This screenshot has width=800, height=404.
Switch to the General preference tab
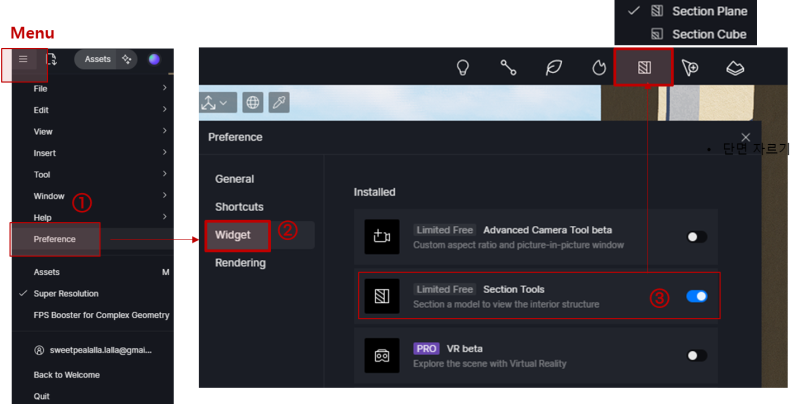pyautogui.click(x=234, y=179)
